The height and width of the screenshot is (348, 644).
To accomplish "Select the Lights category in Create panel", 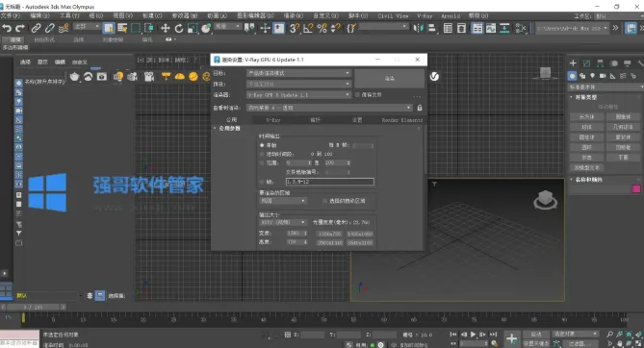I will point(592,76).
